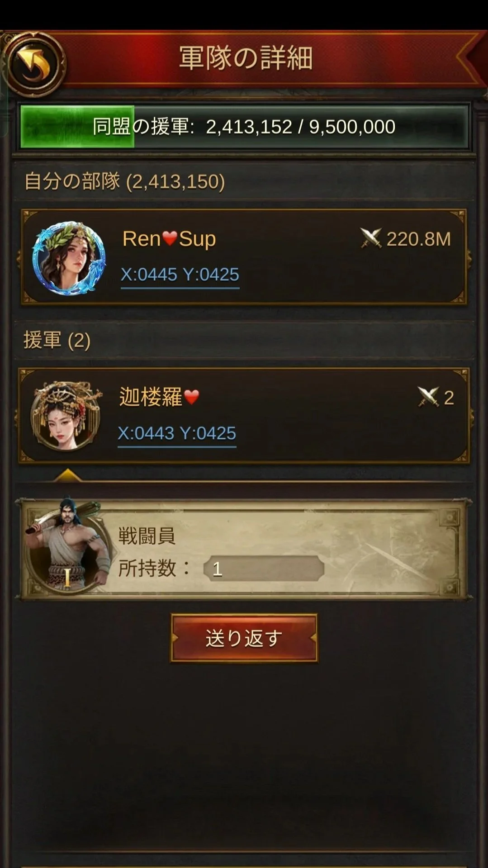Open the 迦楼羅 player name
This screenshot has width=488, height=868.
(x=151, y=397)
